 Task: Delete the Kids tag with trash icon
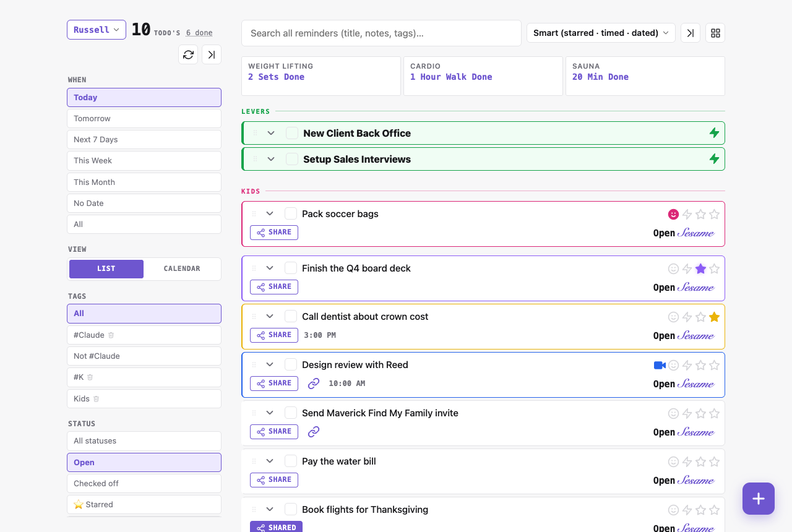click(x=97, y=399)
